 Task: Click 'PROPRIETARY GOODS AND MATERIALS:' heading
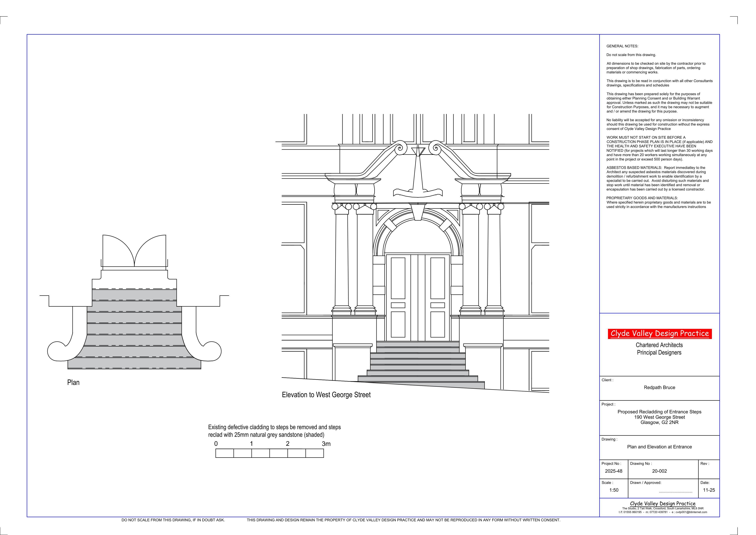(x=642, y=198)
